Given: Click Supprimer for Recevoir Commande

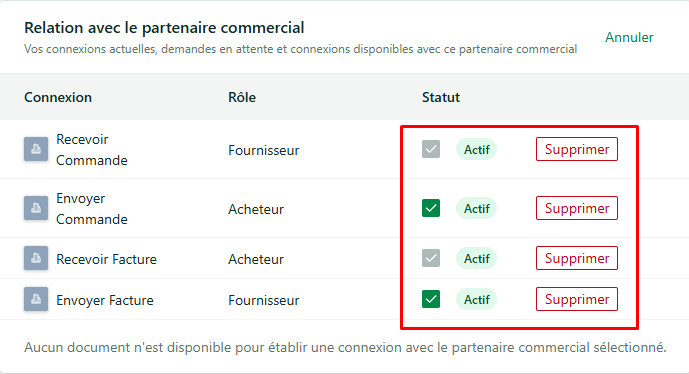Looking at the screenshot, I should (x=577, y=149).
